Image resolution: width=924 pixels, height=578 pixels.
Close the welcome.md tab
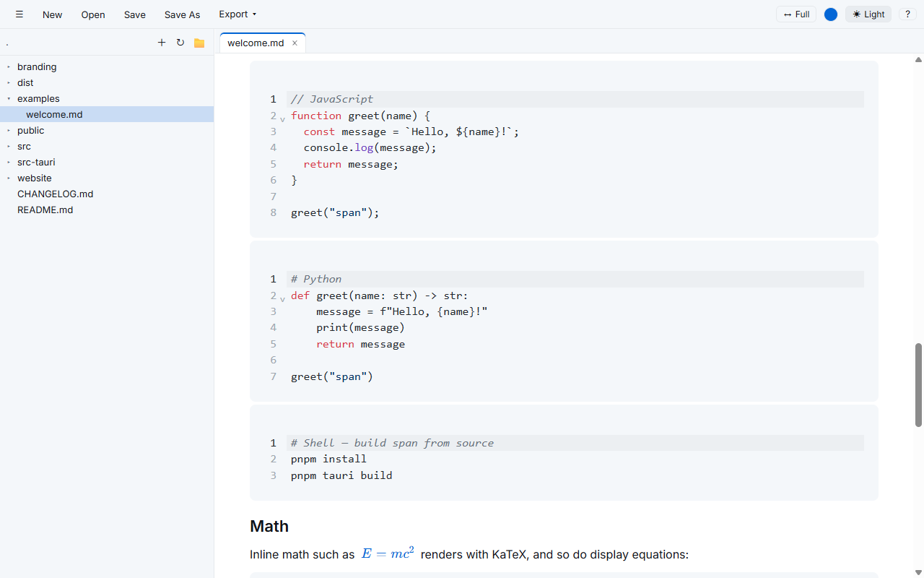point(295,43)
